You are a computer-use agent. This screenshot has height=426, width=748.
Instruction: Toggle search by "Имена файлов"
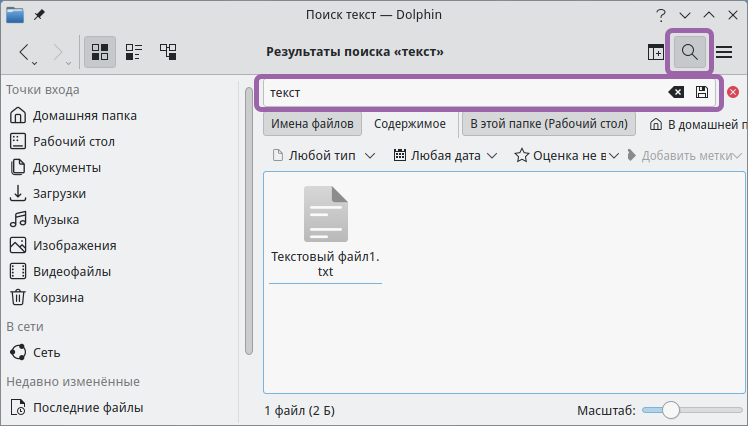(312, 124)
